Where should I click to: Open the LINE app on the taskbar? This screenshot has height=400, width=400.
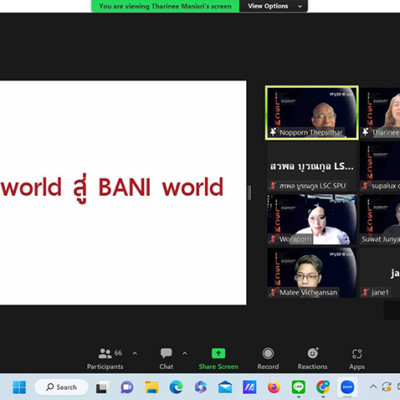point(298,387)
